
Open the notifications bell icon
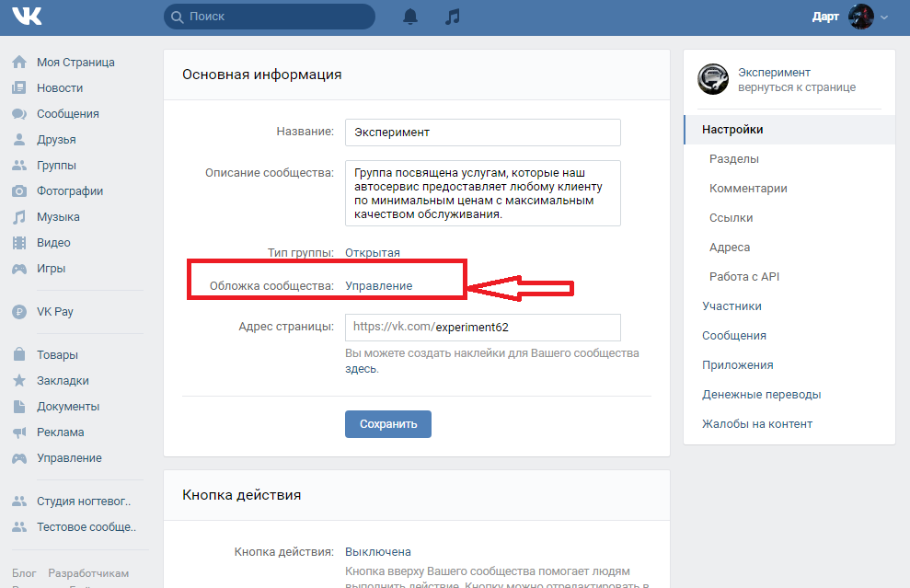pyautogui.click(x=410, y=17)
